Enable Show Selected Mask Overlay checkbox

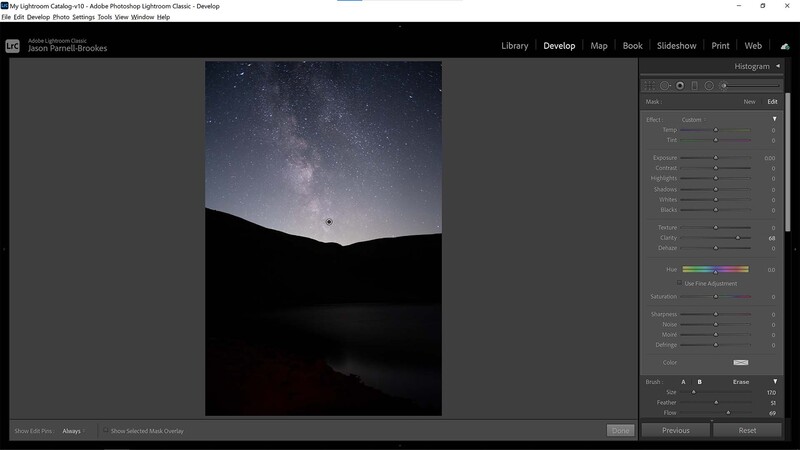tap(106, 431)
